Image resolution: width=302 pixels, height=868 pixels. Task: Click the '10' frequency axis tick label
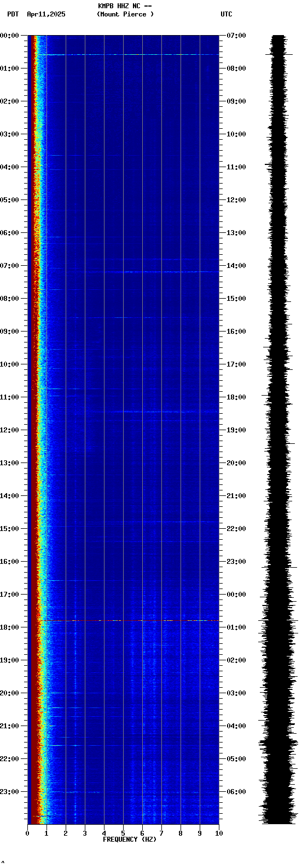pos(219,833)
